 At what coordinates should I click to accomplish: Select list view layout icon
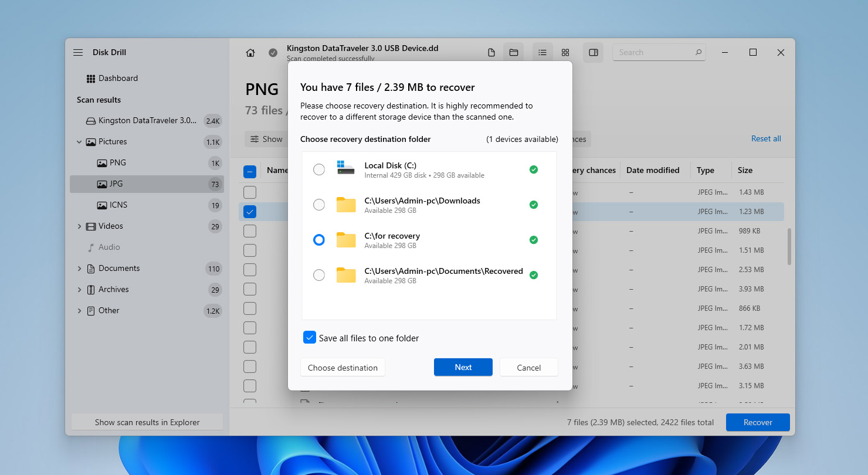(542, 53)
